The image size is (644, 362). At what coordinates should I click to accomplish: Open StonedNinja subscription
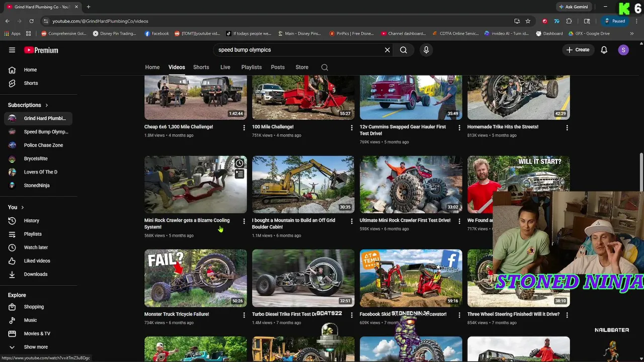pos(39,186)
